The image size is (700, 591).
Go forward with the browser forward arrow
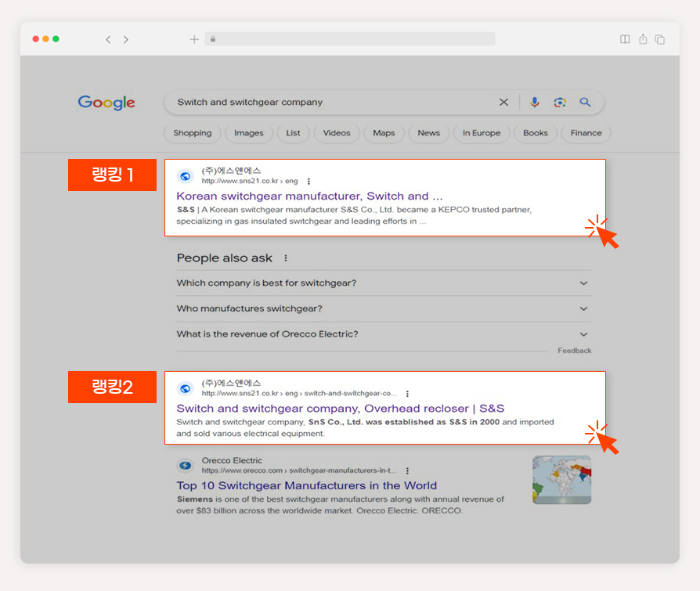pos(126,39)
